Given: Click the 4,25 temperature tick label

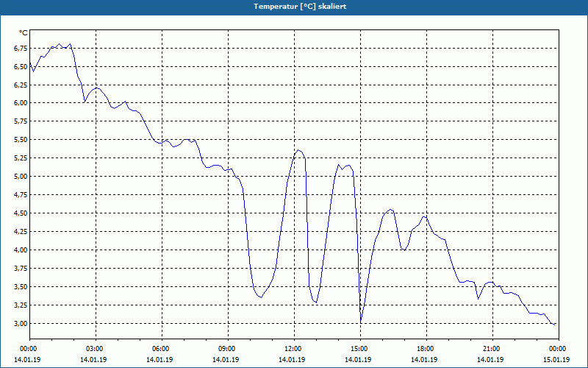Looking at the screenshot, I should pyautogui.click(x=21, y=232).
